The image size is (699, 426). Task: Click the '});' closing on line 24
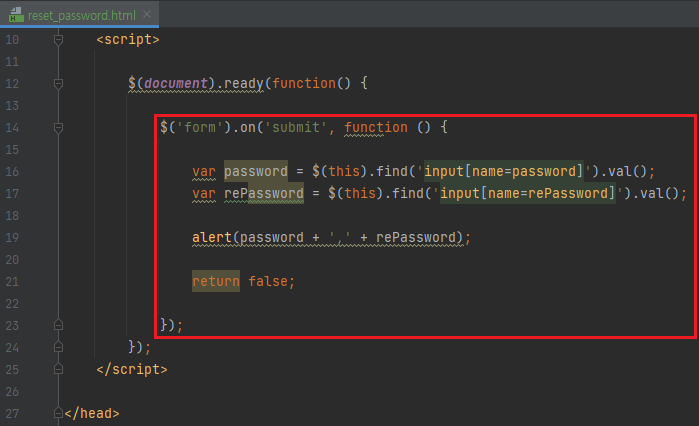(140, 347)
